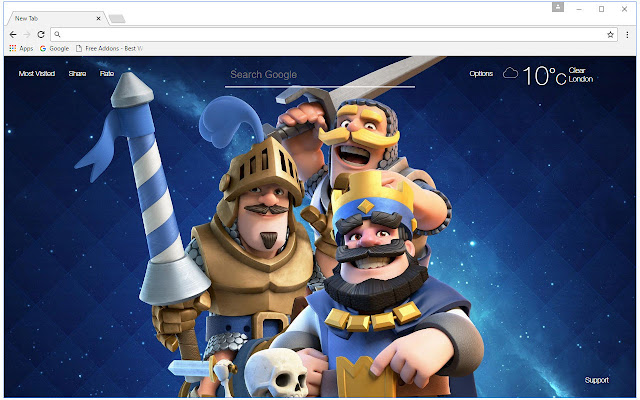The height and width of the screenshot is (400, 640).
Task: Reload the page with the refresh icon
Action: [41, 35]
